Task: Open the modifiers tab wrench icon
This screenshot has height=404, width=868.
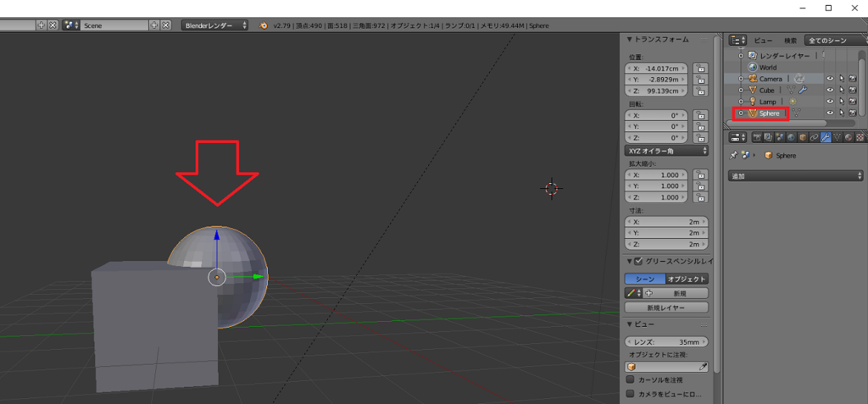Action: (x=826, y=137)
